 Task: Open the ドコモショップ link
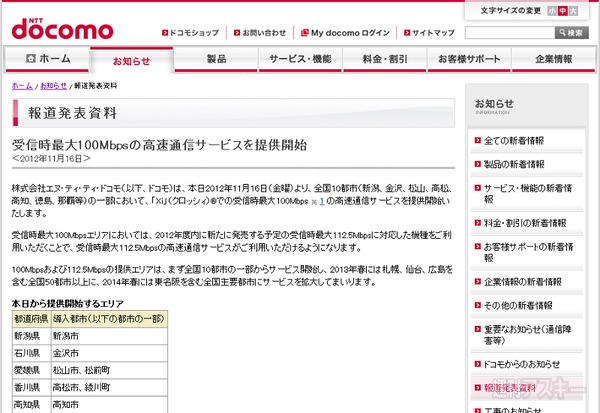click(194, 33)
